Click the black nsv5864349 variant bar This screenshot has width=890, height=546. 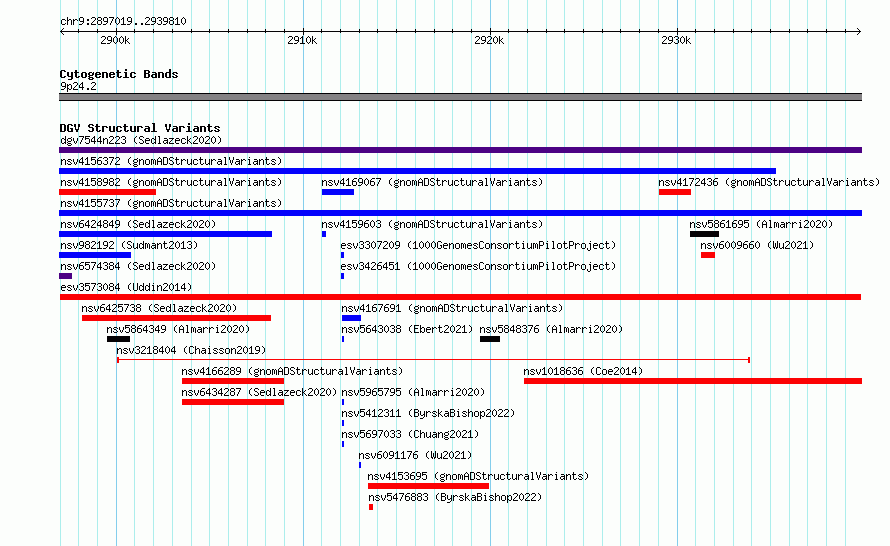(118, 339)
